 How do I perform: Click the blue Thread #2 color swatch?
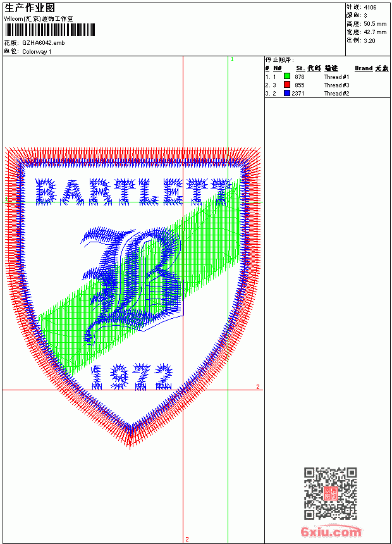coord(287,93)
